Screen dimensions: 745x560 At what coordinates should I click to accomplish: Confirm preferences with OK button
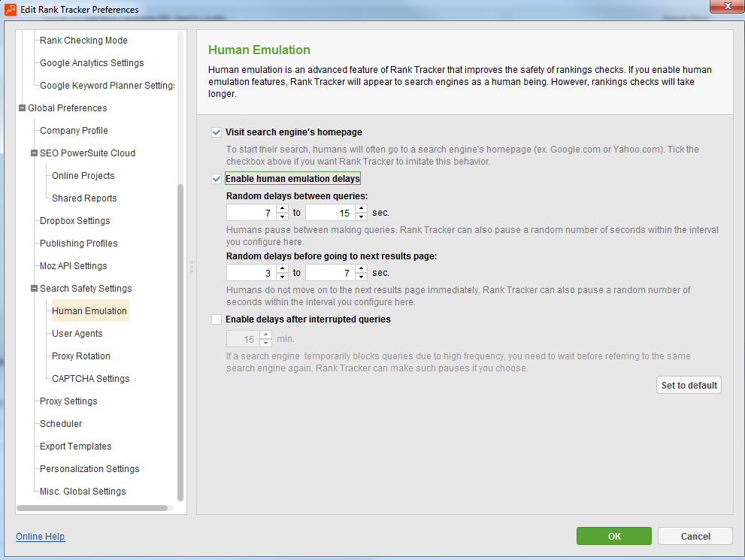click(x=614, y=536)
